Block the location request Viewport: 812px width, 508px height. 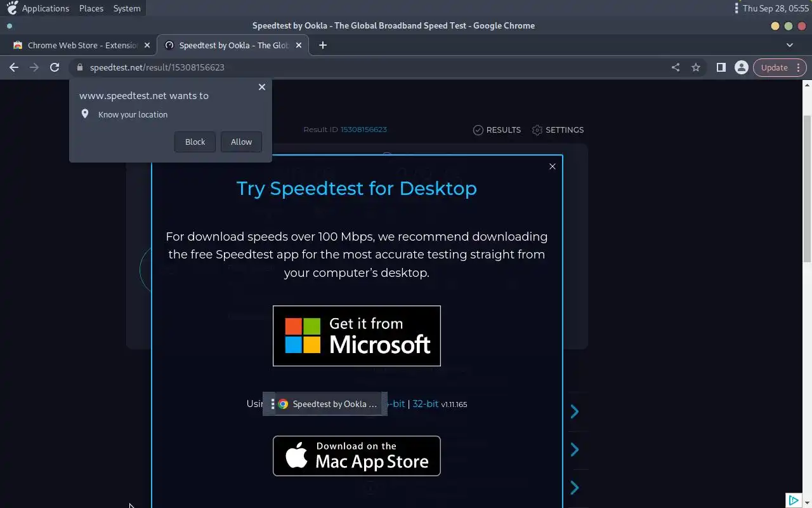tap(195, 142)
